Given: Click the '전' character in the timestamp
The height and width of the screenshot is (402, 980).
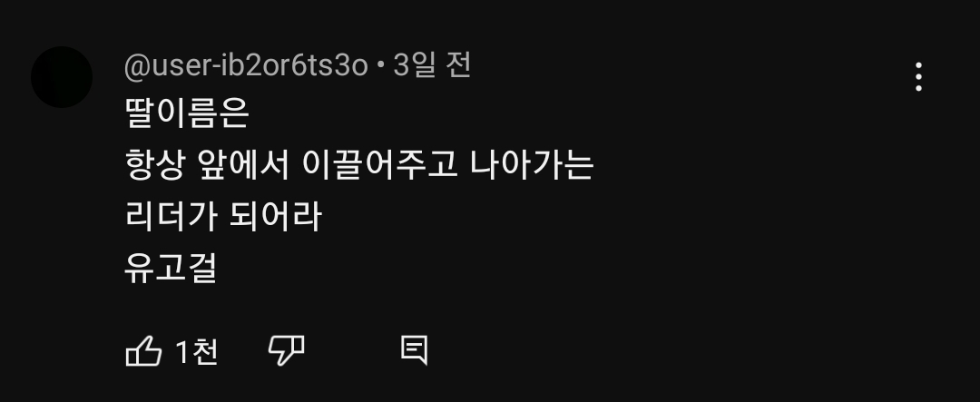Looking at the screenshot, I should coord(459,65).
